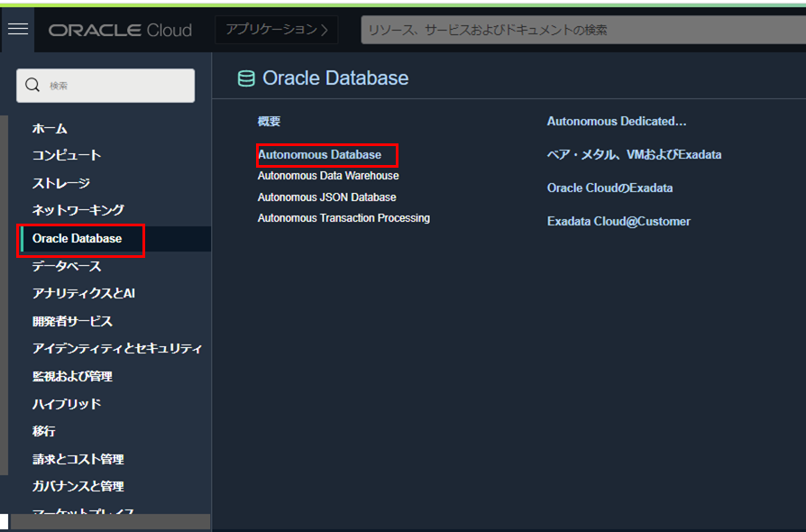This screenshot has width=806, height=532.
Task: Open the Autonomous JSON Database link
Action: point(326,197)
